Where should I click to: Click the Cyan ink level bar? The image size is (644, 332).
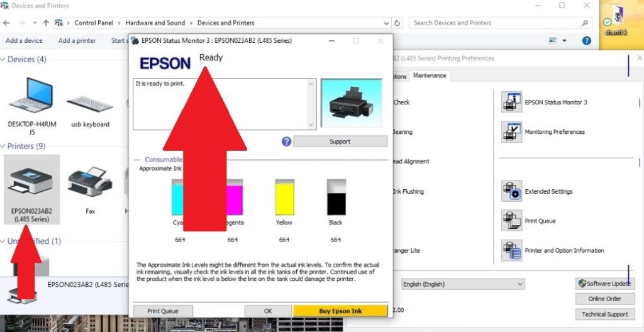tap(177, 197)
